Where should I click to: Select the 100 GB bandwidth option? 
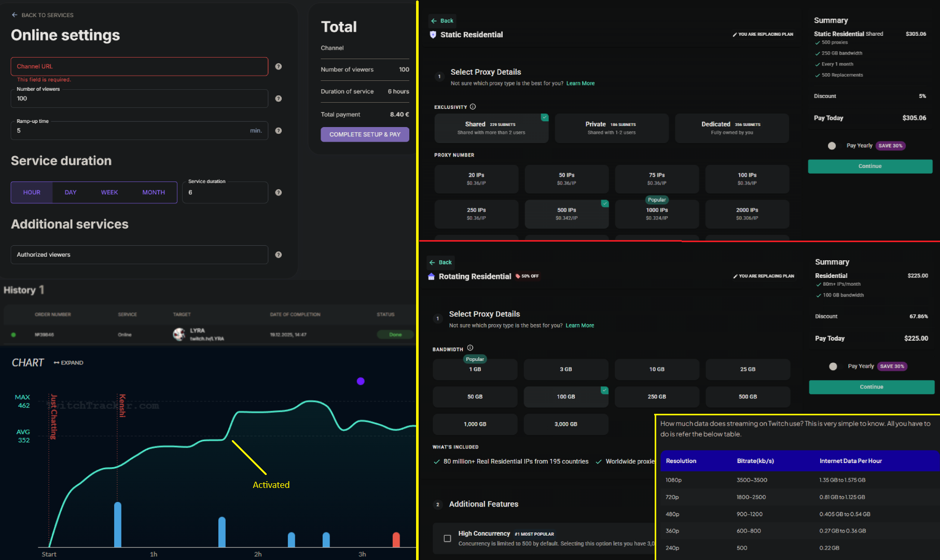[566, 397]
